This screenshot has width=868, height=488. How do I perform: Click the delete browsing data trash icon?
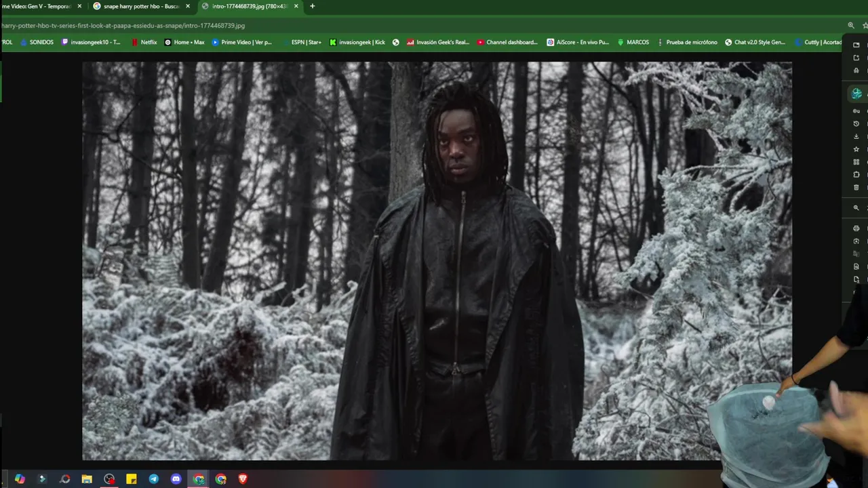tap(856, 187)
